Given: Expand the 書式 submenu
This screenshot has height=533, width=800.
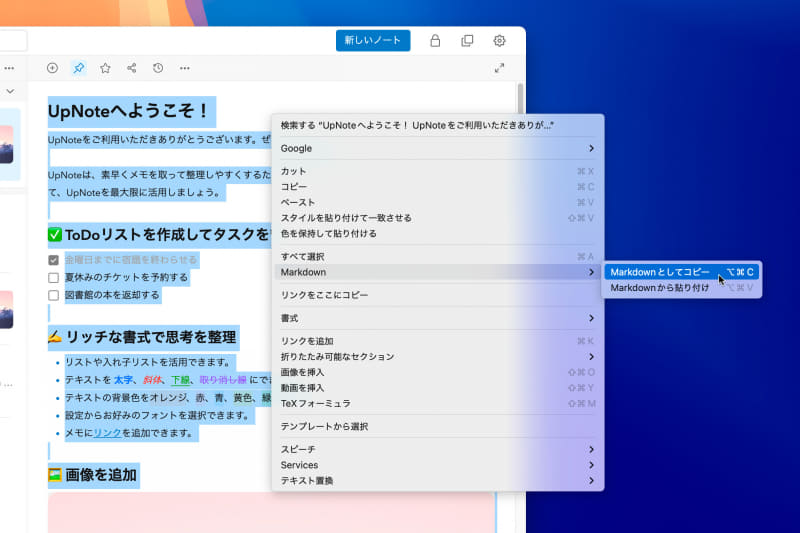Looking at the screenshot, I should coord(438,318).
